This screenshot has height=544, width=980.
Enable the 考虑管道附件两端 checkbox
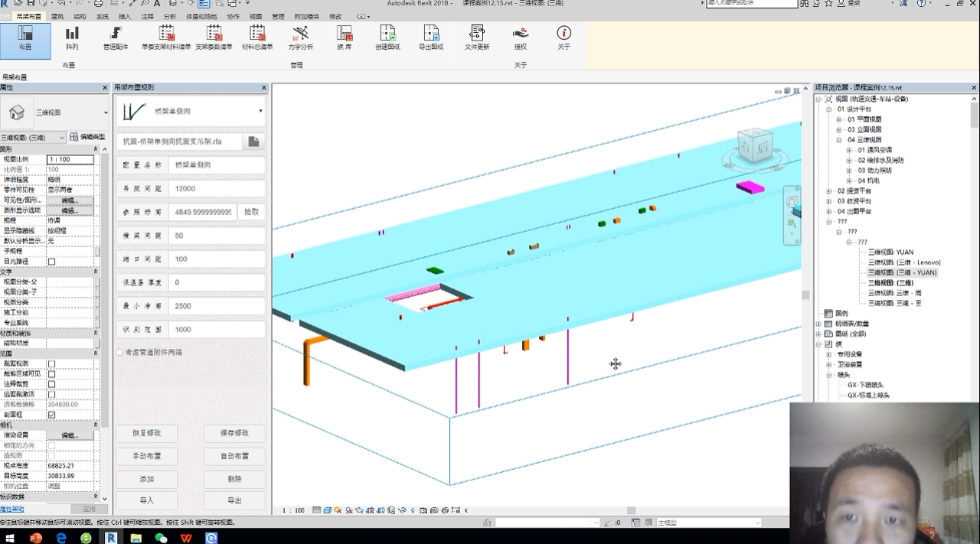pos(119,353)
